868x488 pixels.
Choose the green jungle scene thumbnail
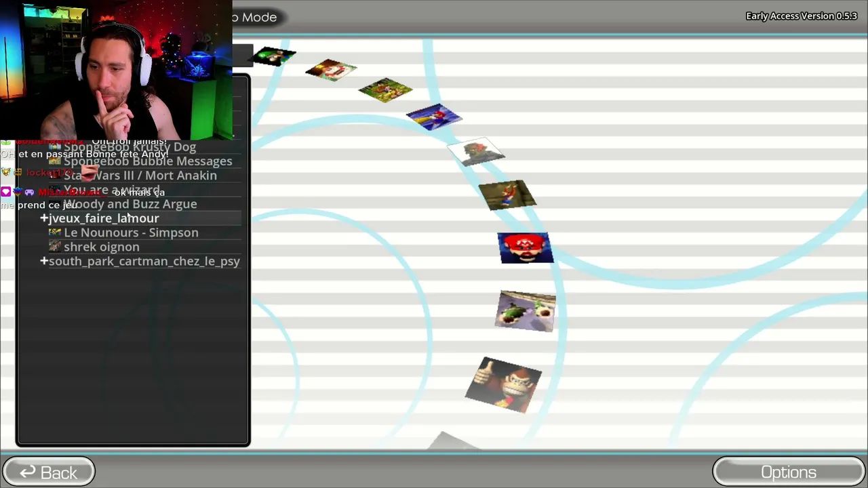point(385,90)
